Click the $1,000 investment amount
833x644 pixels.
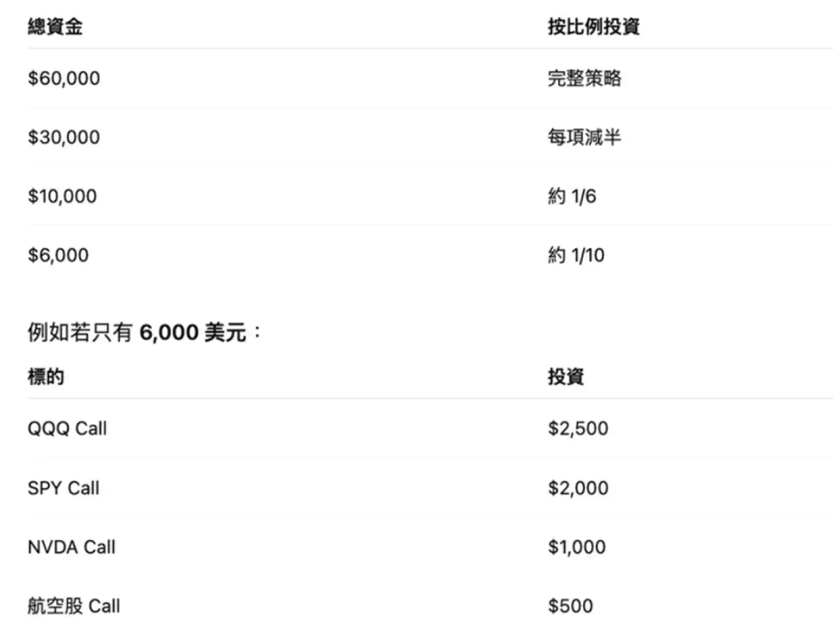pyautogui.click(x=576, y=547)
